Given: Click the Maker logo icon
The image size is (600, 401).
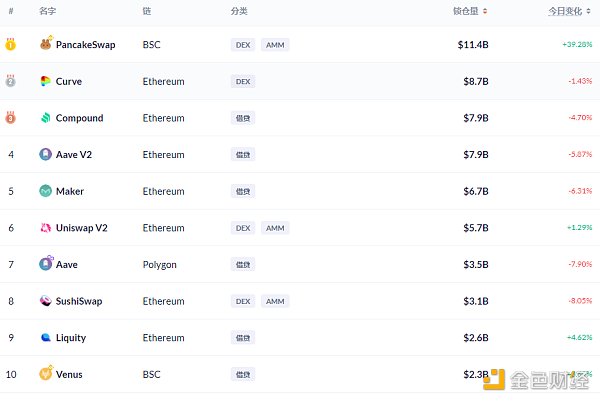Looking at the screenshot, I should coord(46,191).
